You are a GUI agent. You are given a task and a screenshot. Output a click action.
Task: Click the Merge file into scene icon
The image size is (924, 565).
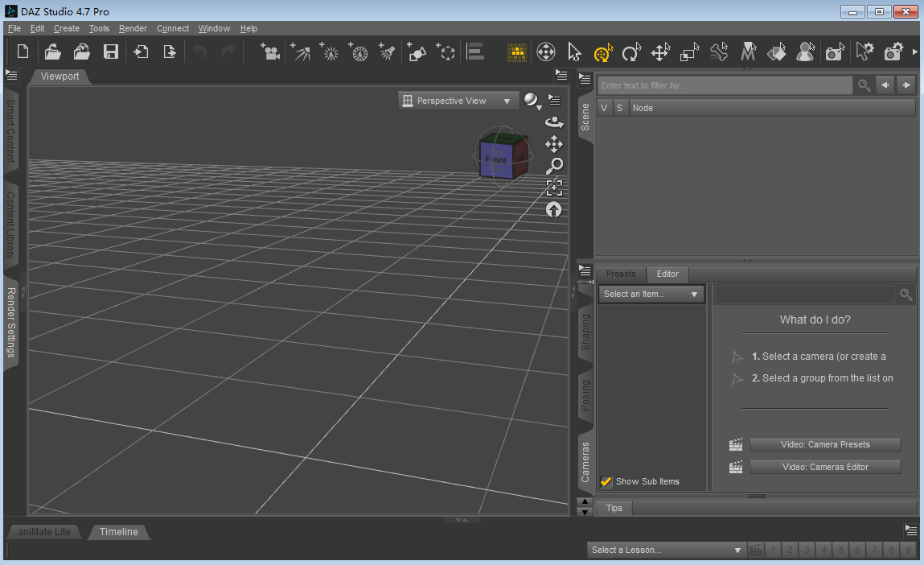pos(81,52)
